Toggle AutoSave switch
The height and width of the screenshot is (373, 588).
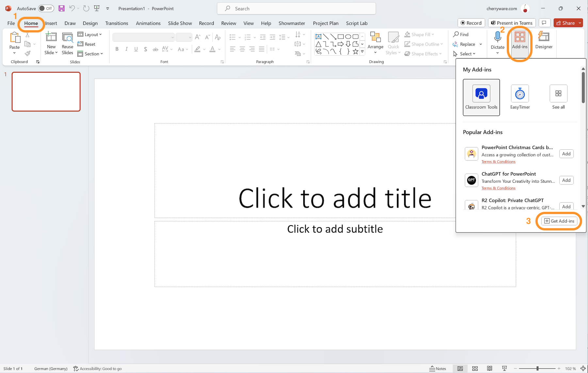(46, 8)
